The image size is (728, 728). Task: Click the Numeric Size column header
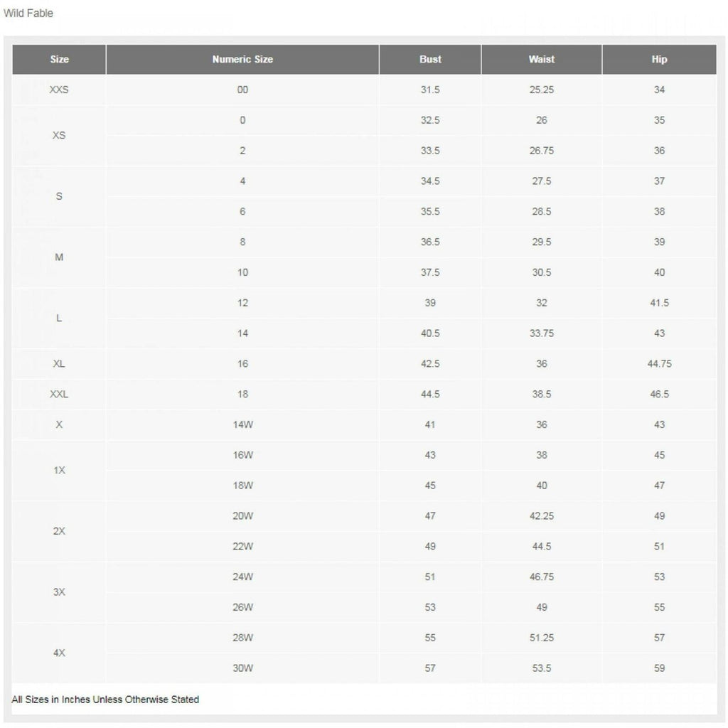[x=242, y=60]
